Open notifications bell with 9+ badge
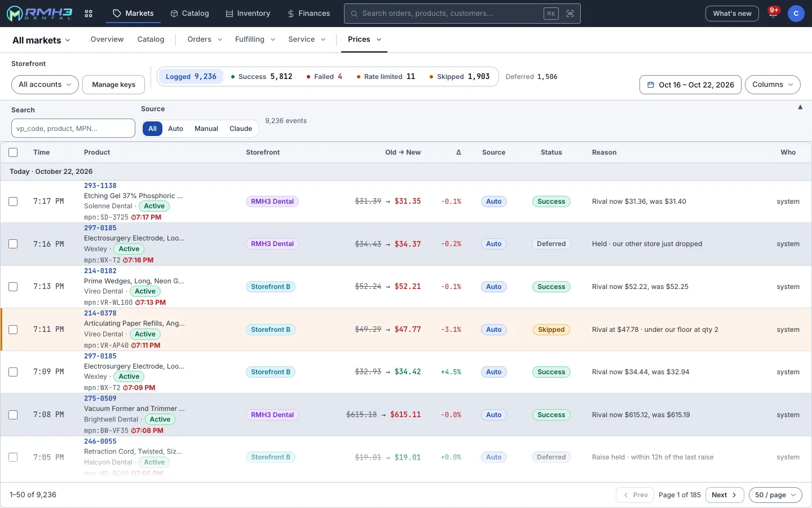 (x=773, y=14)
